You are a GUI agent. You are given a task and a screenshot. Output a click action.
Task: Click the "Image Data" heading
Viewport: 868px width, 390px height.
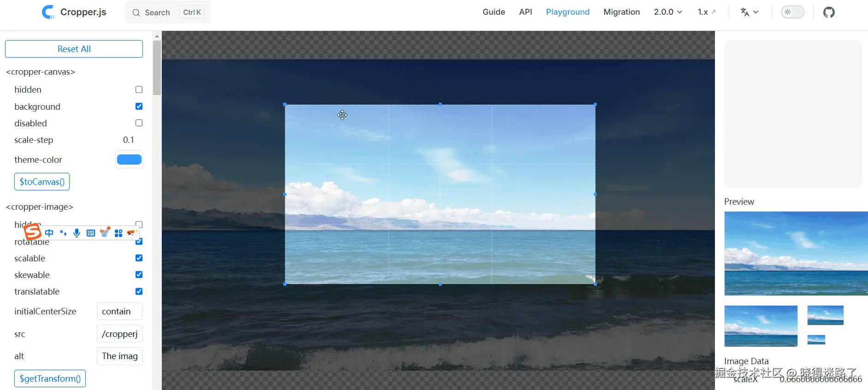[746, 361]
